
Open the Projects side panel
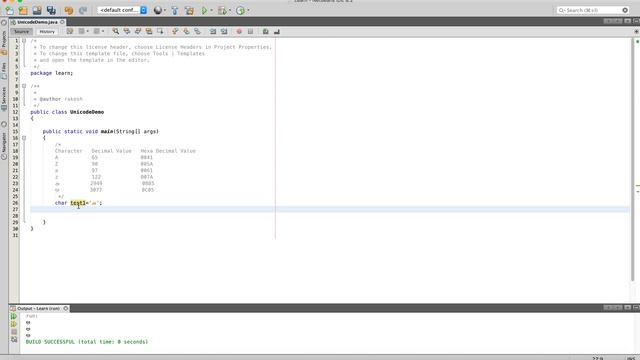pos(4,42)
